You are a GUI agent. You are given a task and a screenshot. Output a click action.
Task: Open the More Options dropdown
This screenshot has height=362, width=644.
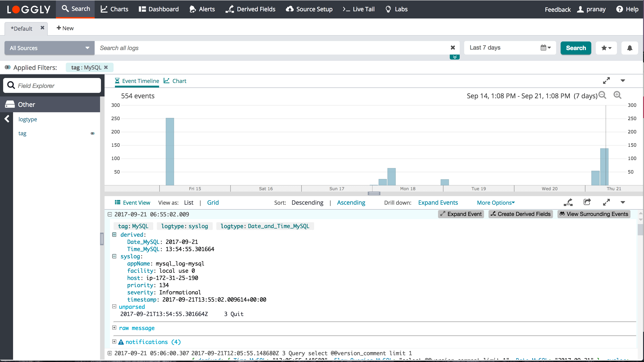tap(495, 202)
